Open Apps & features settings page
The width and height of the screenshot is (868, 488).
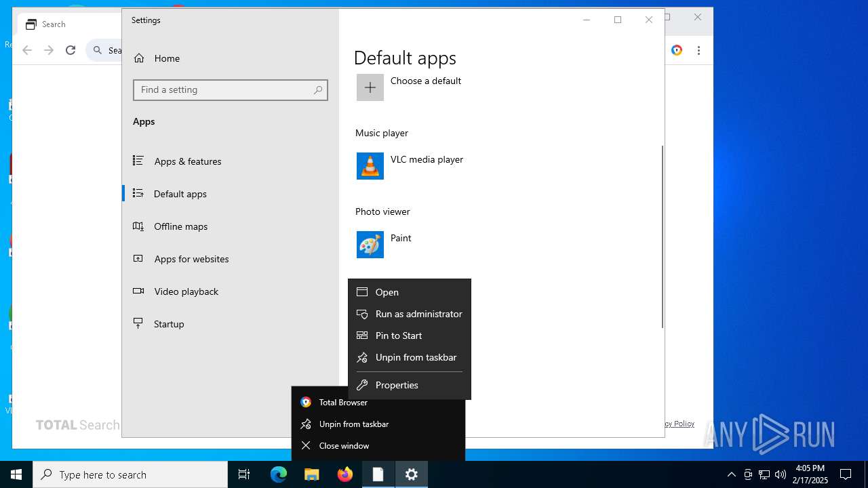click(x=231, y=161)
